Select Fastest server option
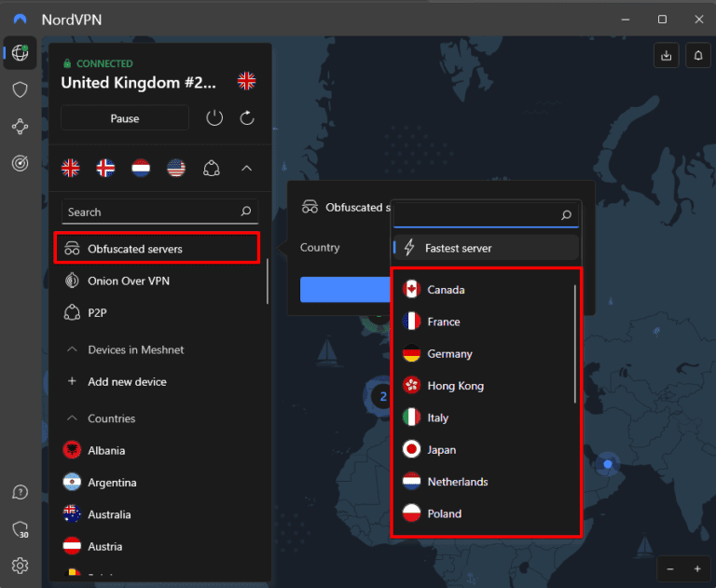 [458, 248]
